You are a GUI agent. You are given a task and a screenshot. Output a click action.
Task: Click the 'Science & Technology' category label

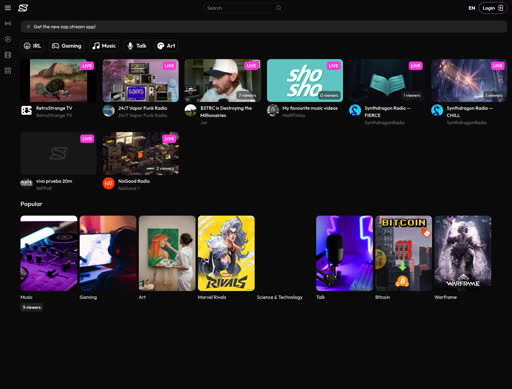[x=280, y=297]
